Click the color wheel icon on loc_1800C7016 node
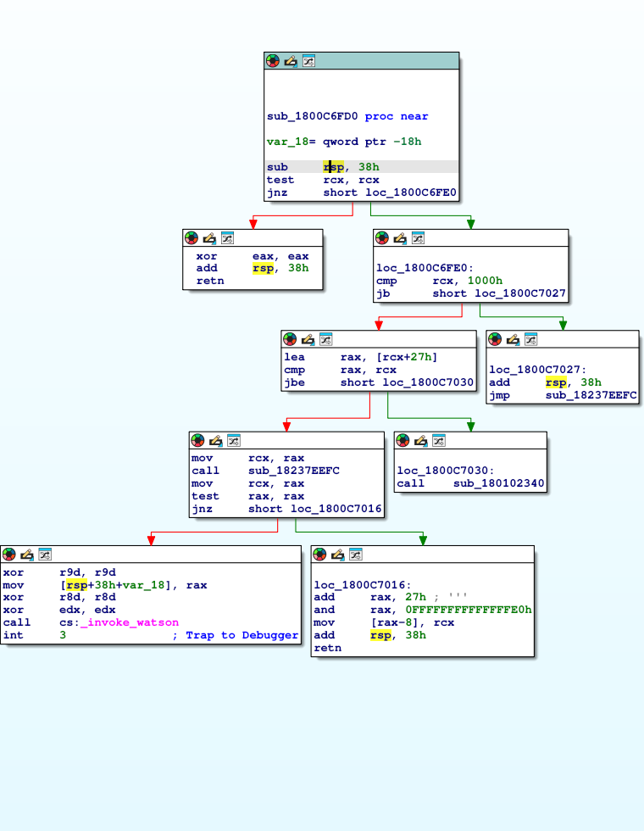 click(319, 555)
